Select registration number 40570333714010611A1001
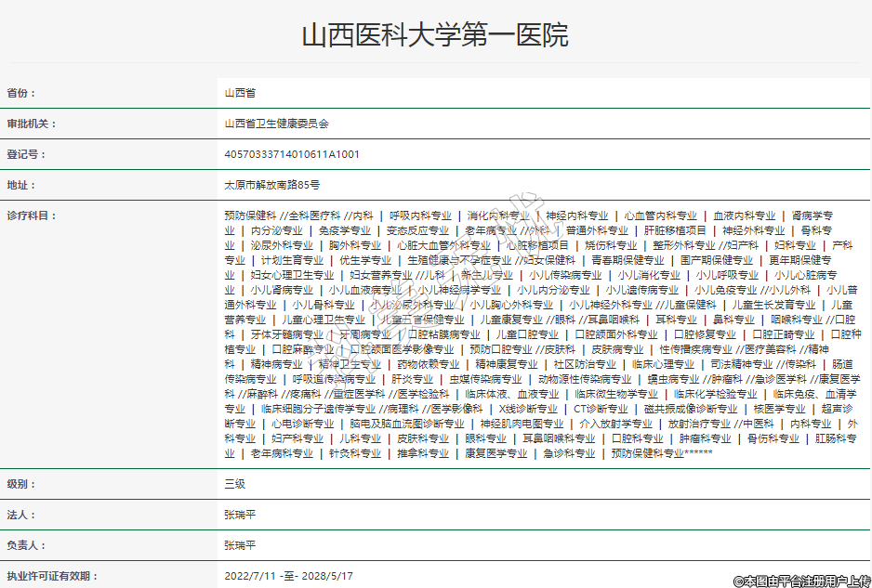 coord(292,154)
